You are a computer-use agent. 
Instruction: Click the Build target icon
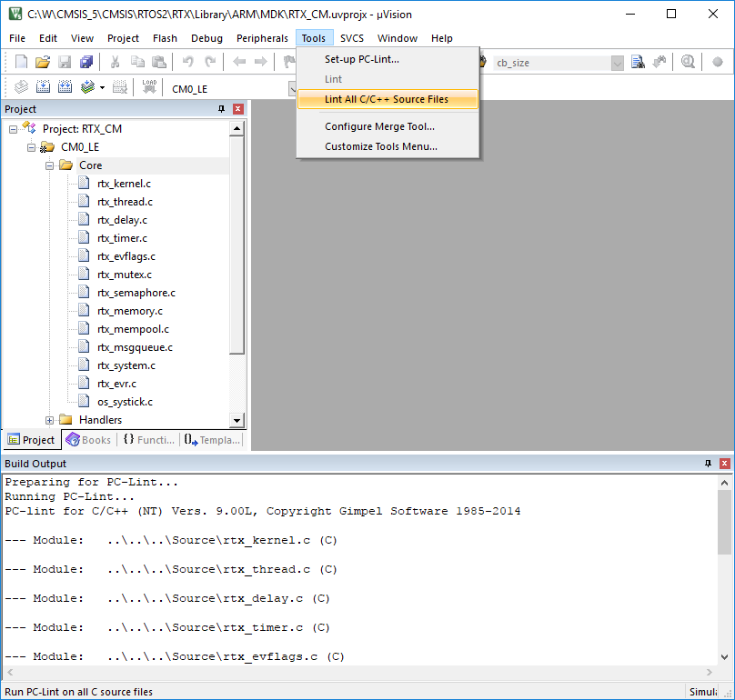[x=43, y=88]
